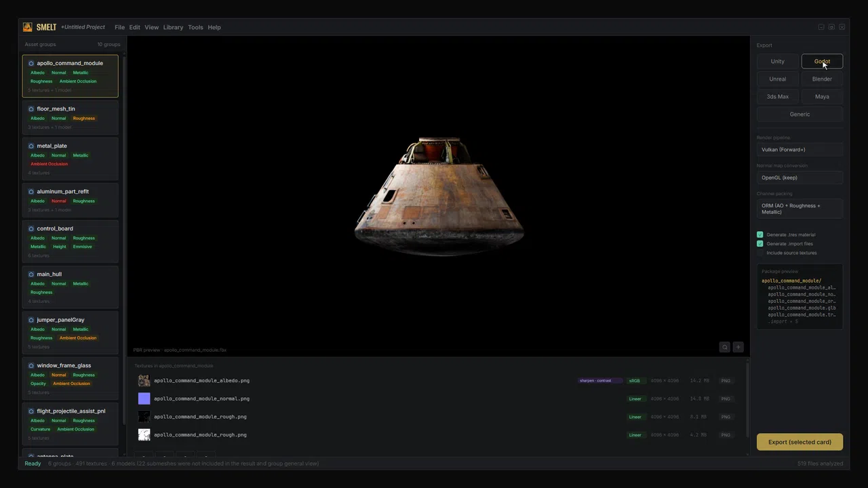Select Unity export target
The width and height of the screenshot is (868, 488).
[777, 62]
